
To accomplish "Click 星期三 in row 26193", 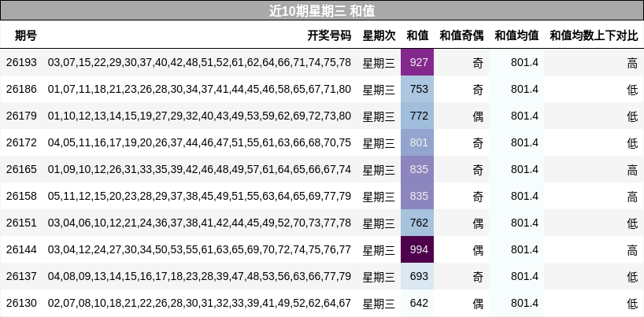I will pyautogui.click(x=379, y=63).
